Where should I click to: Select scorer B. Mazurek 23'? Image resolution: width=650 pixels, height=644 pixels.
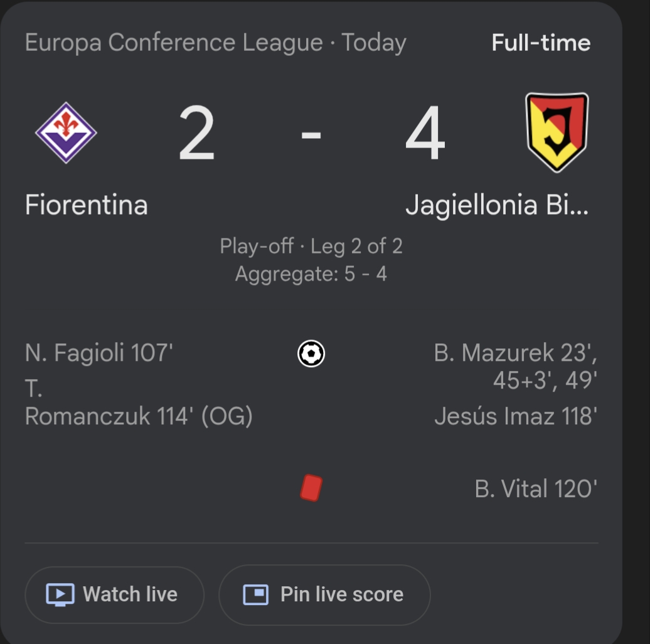pyautogui.click(x=515, y=353)
